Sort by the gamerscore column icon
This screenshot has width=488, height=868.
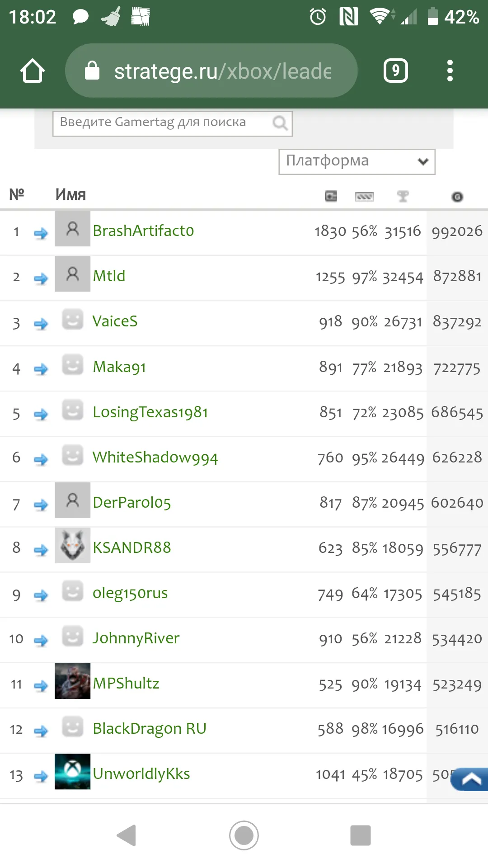(457, 197)
